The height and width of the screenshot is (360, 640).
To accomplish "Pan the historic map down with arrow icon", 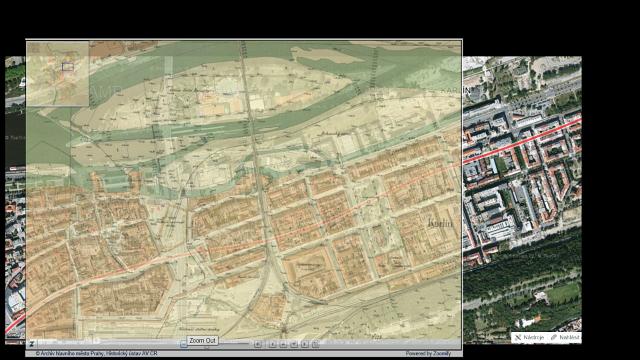I will pyautogui.click(x=294, y=344).
